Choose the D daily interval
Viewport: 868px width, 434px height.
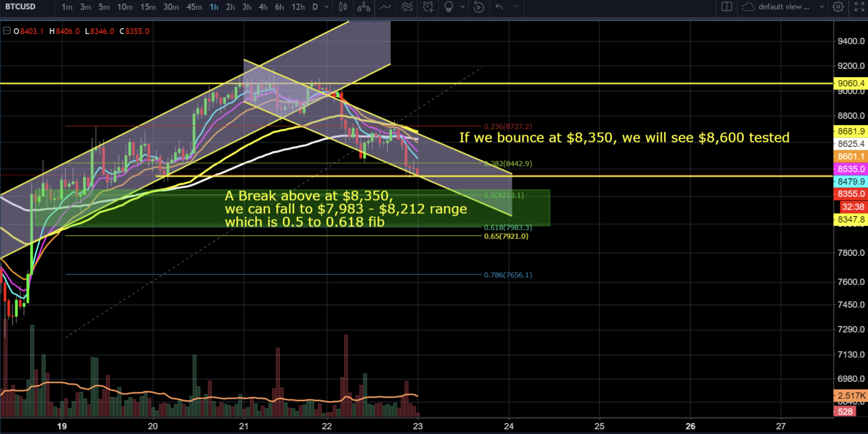[315, 7]
